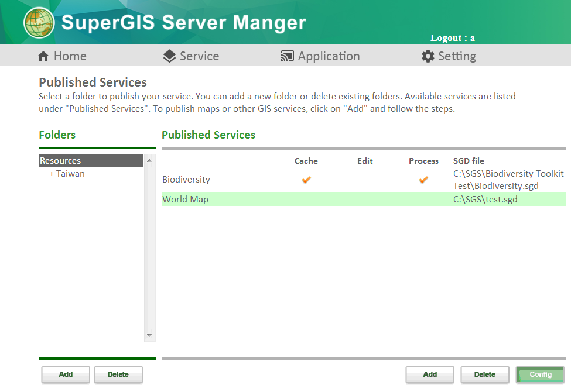Image resolution: width=571 pixels, height=392 pixels.
Task: Click the Edit column header
Action: (365, 161)
